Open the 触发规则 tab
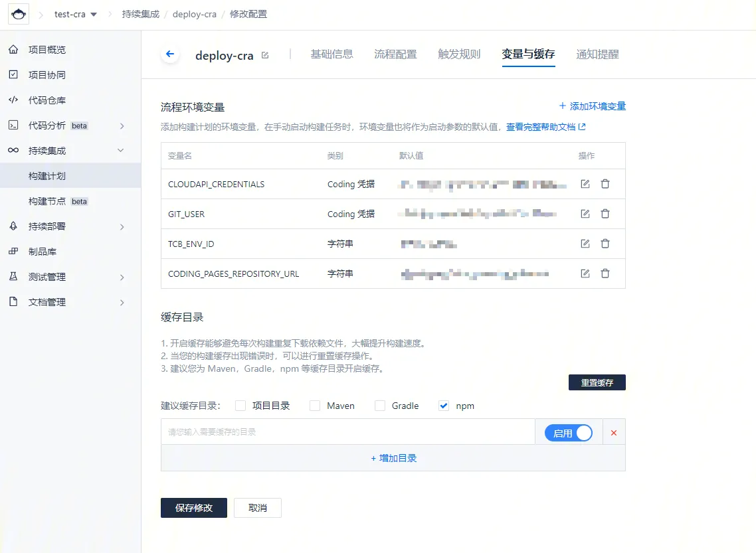This screenshot has width=756, height=553. pos(459,54)
